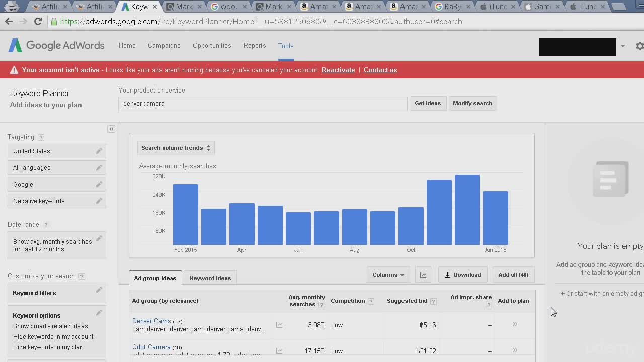
Task: Show trend chart for Denver Cams row
Action: click(279, 325)
